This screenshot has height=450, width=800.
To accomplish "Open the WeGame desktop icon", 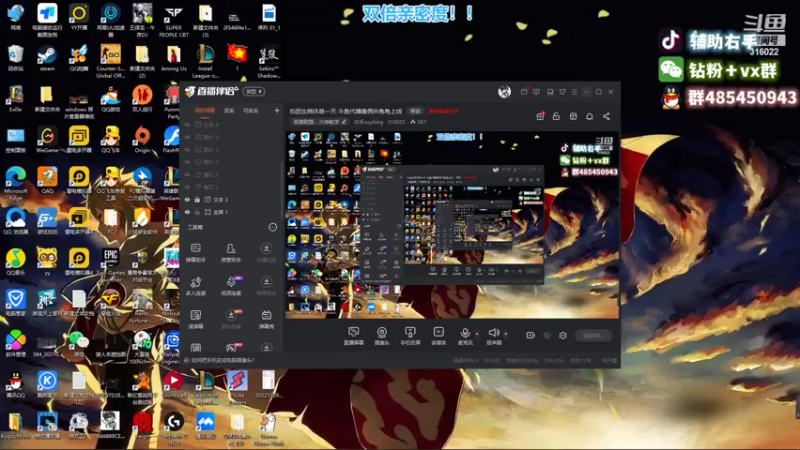I will 47,140.
